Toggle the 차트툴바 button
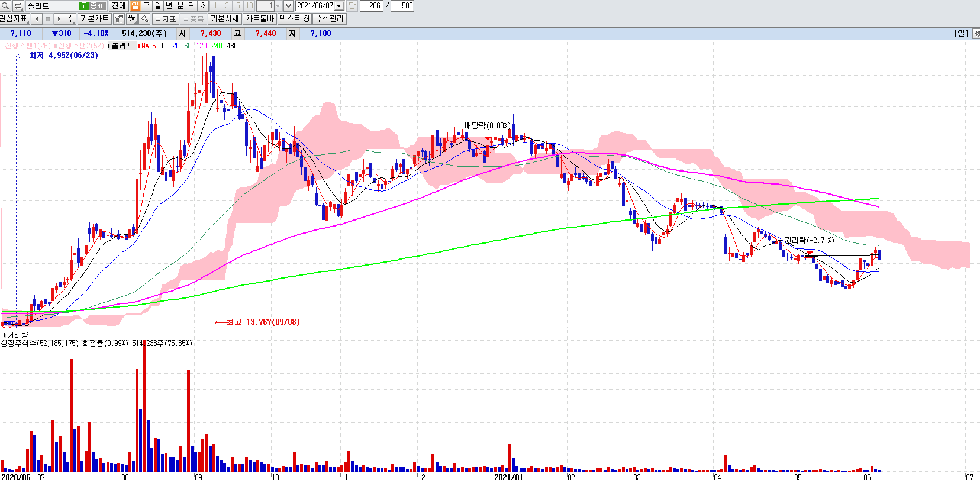This screenshot has width=980, height=482. tap(260, 19)
